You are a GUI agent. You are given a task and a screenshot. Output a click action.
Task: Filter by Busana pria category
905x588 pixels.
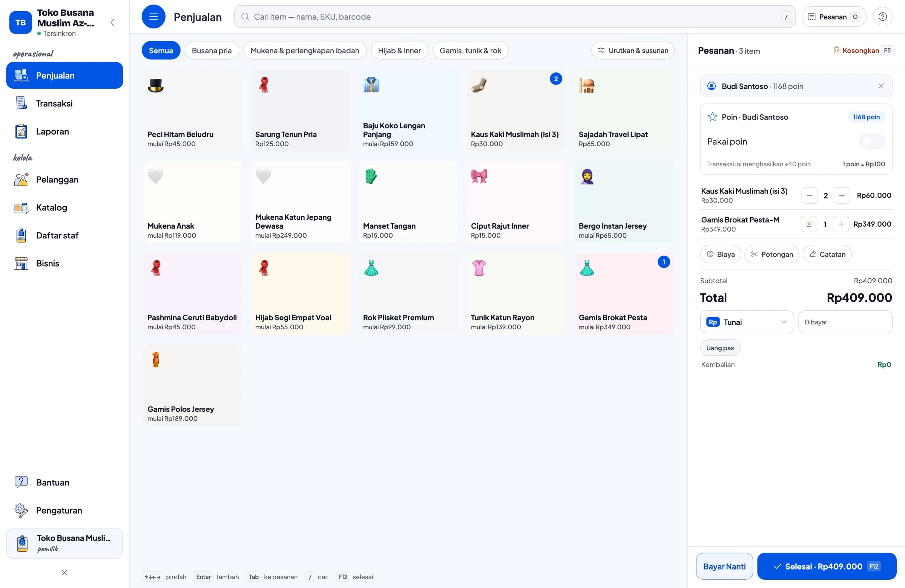(x=212, y=51)
